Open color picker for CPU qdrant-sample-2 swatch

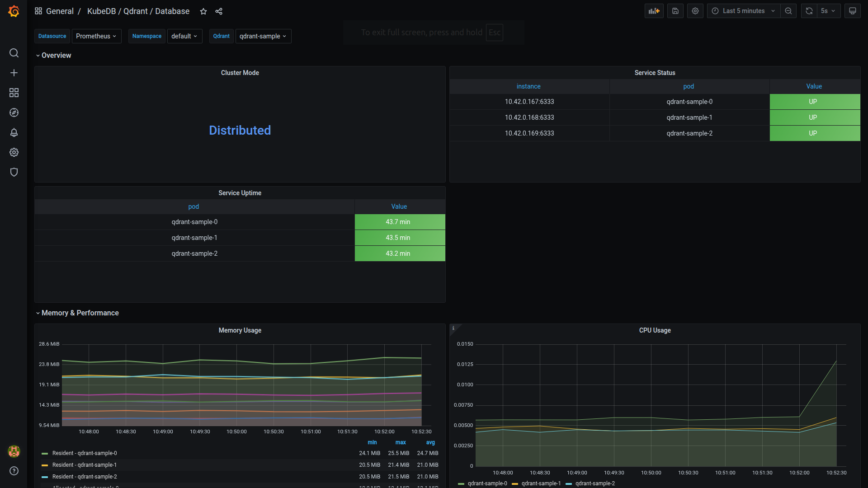pyautogui.click(x=569, y=484)
